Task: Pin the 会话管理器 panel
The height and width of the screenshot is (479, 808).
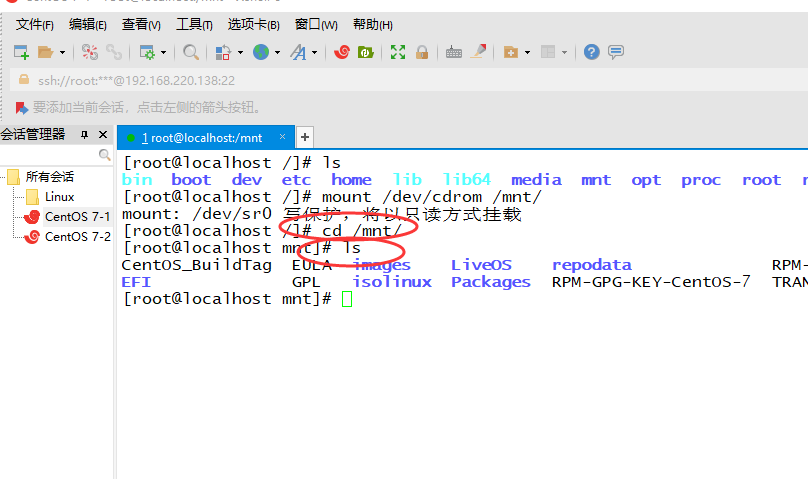Action: [85, 135]
